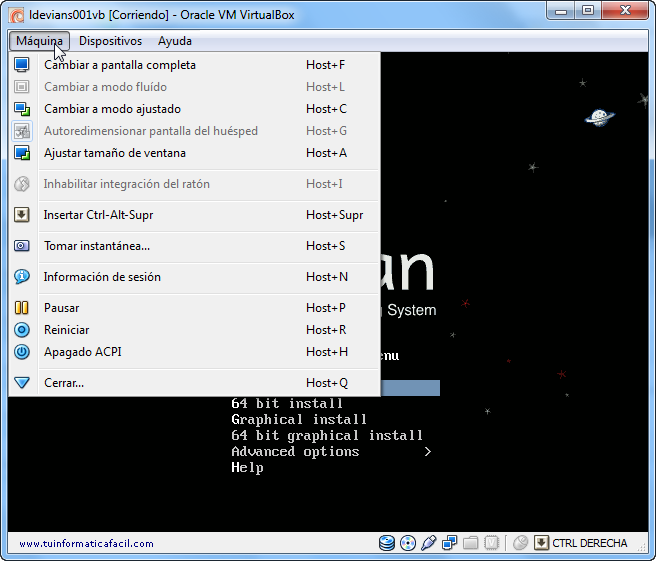Click the mouse integration icon in menu
The image size is (656, 561).
point(22,184)
